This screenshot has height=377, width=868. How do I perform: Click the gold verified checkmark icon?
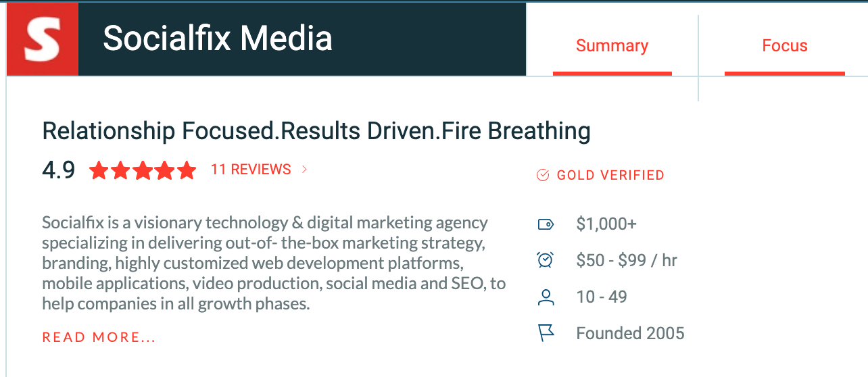tap(543, 176)
